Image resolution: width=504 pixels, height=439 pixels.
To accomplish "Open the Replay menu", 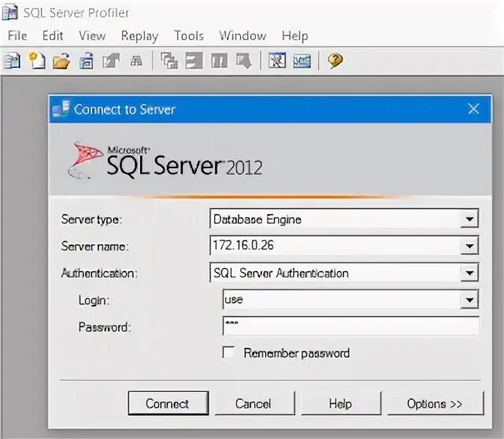I will [x=139, y=36].
